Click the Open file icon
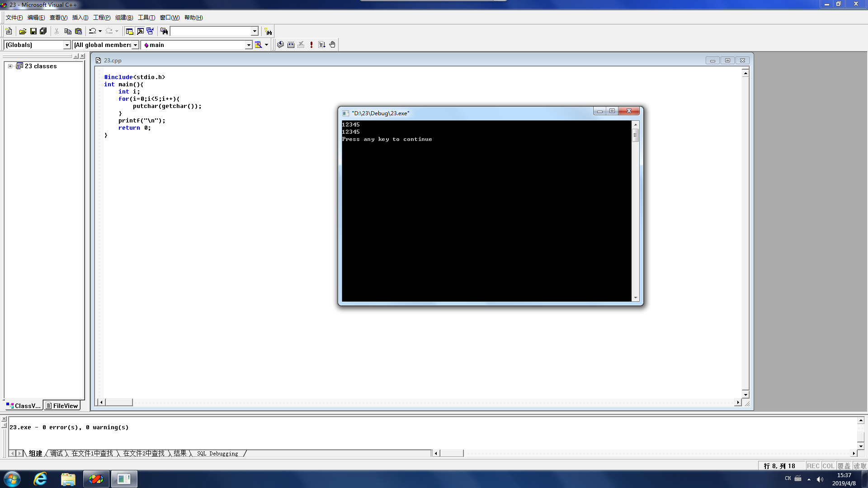The width and height of the screenshot is (868, 488). tap(23, 31)
